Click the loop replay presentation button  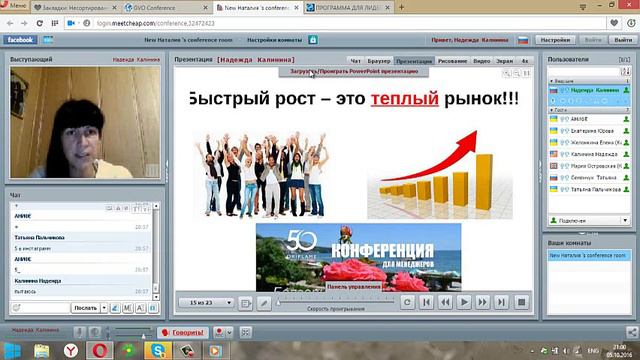tap(407, 302)
